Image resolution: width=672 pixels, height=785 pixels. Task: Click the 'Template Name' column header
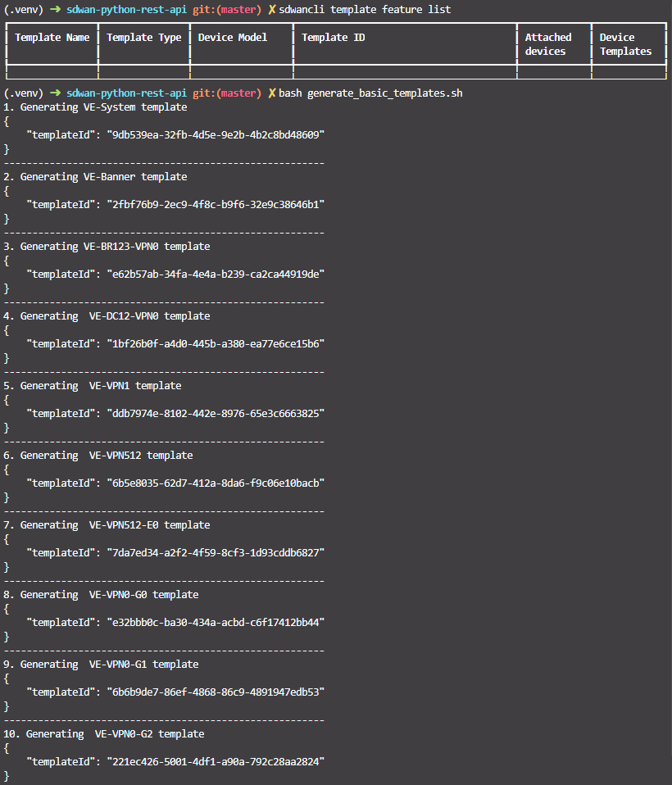pos(52,38)
